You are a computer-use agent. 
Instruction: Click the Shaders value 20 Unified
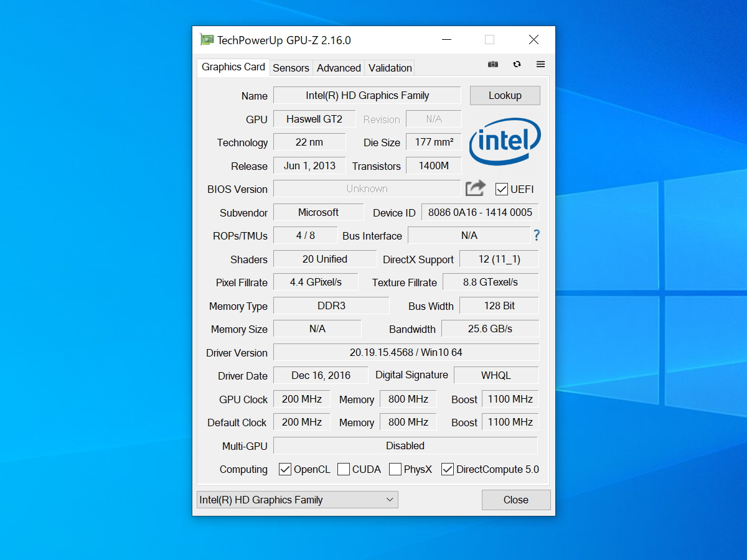(x=325, y=259)
